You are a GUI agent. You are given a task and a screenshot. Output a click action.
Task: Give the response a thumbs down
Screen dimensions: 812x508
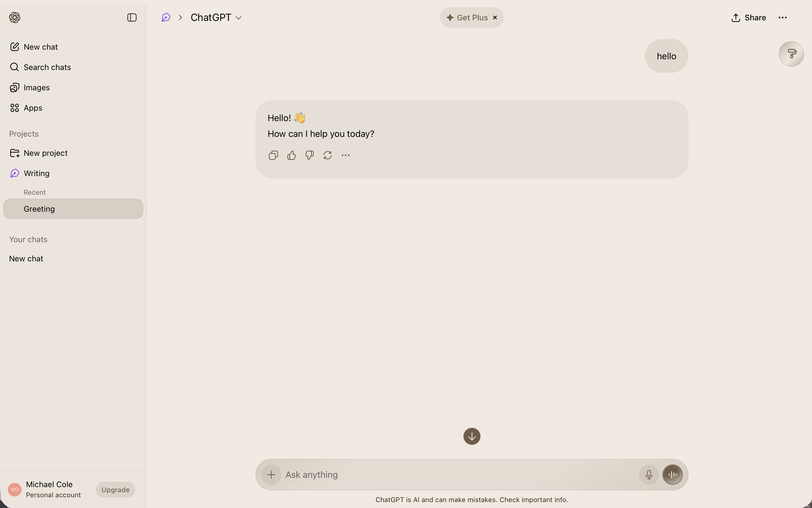309,155
